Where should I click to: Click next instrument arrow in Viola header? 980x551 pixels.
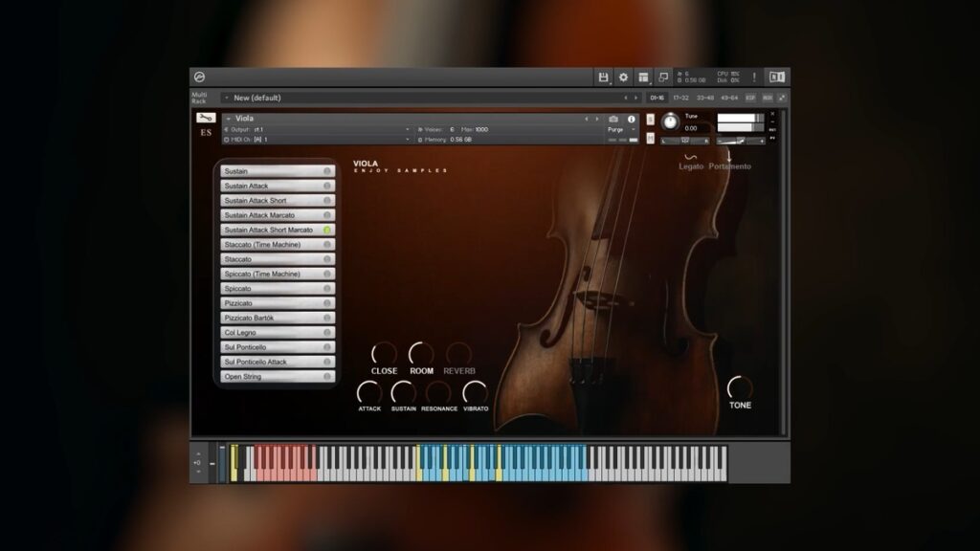[x=597, y=119]
